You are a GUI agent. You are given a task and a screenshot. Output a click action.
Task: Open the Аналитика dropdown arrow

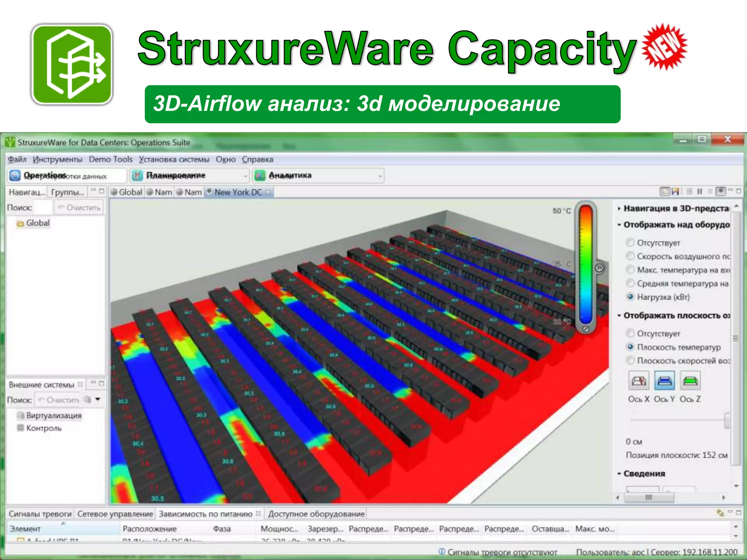click(x=380, y=176)
